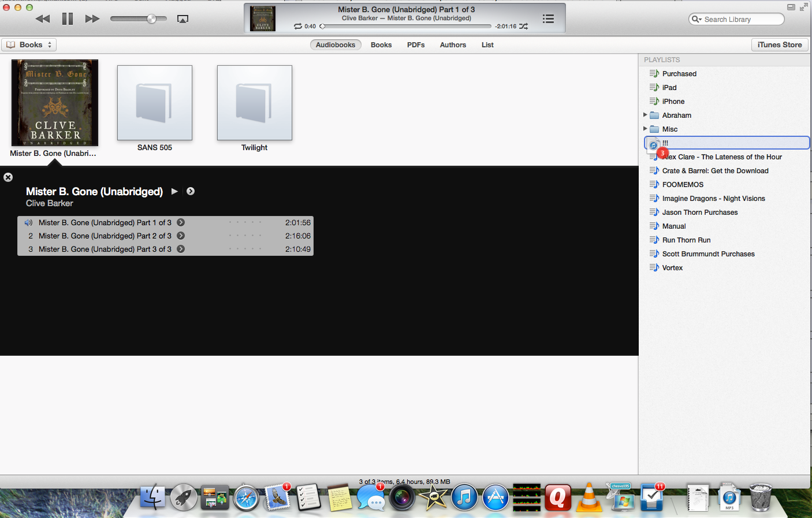Click the now playing album artwork
812x518 pixels.
click(263, 19)
